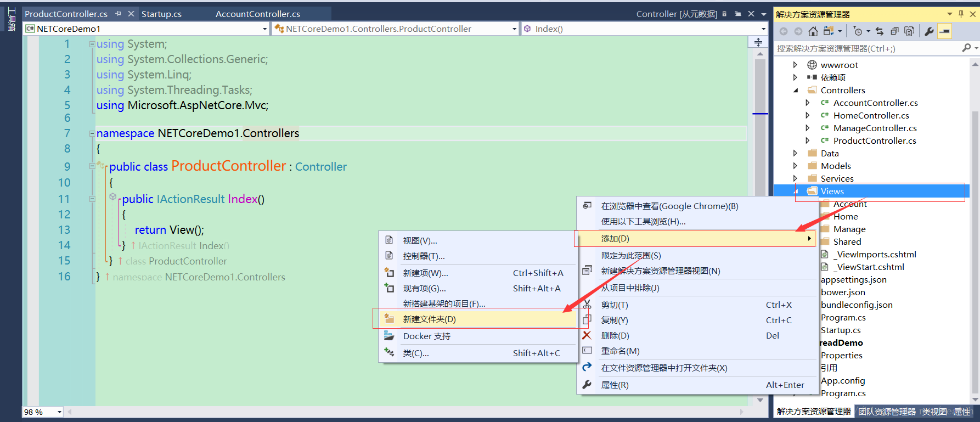The height and width of the screenshot is (422, 980).
Task: Open properties wrench icon in Solution Explorer toolbar
Action: click(x=929, y=31)
